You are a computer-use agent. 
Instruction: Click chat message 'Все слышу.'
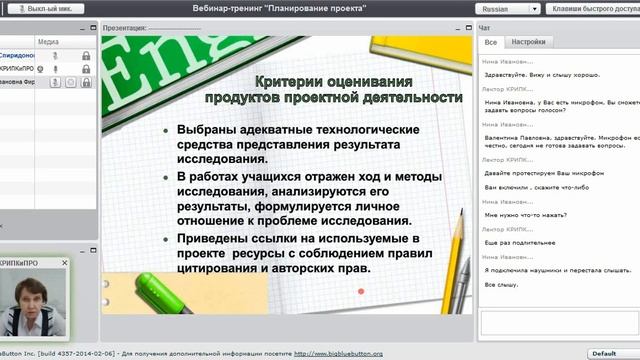(x=501, y=285)
